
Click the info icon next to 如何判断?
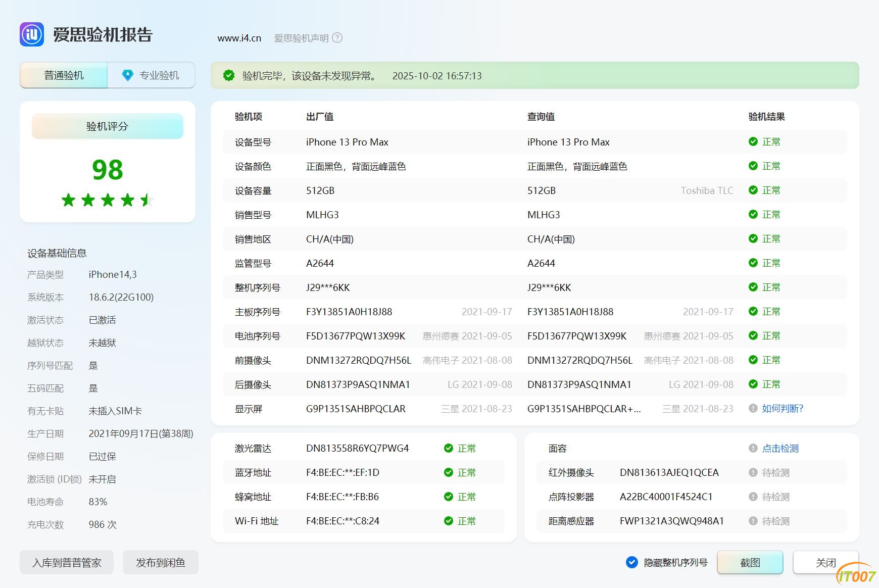753,408
